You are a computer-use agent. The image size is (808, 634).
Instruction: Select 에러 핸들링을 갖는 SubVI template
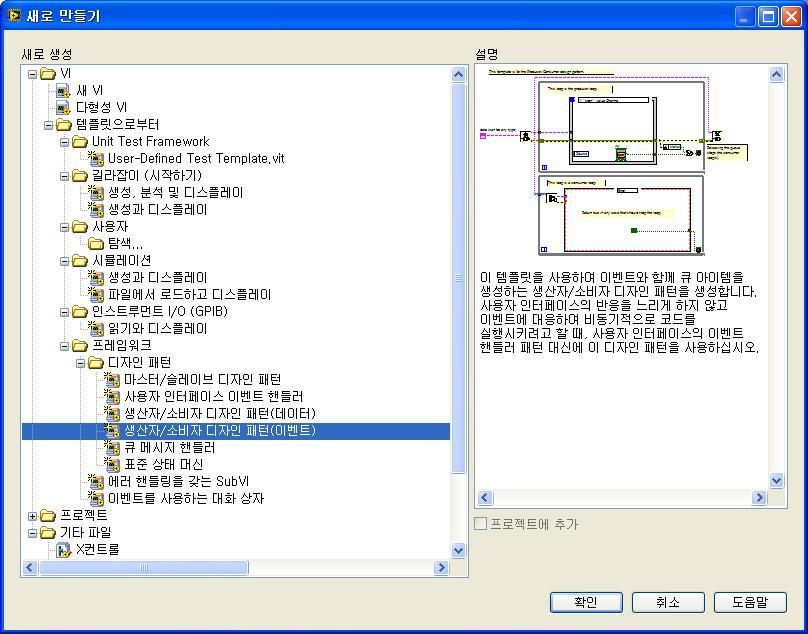[178, 482]
